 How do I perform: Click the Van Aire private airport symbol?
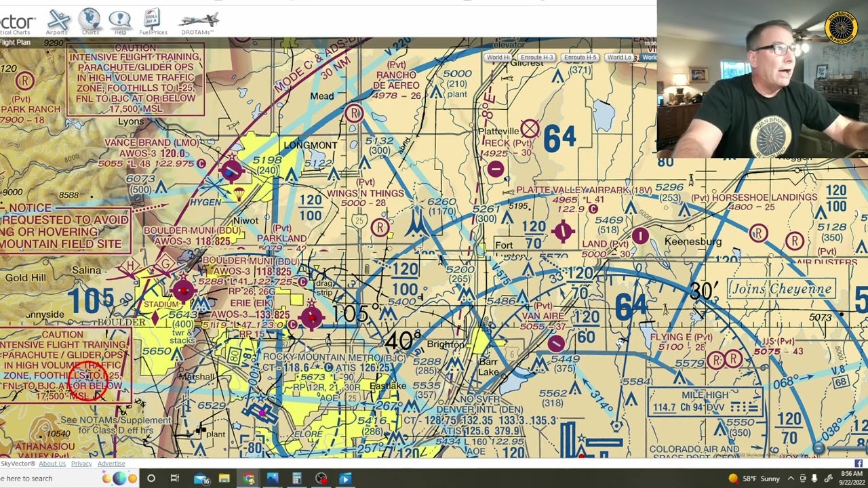point(556,344)
